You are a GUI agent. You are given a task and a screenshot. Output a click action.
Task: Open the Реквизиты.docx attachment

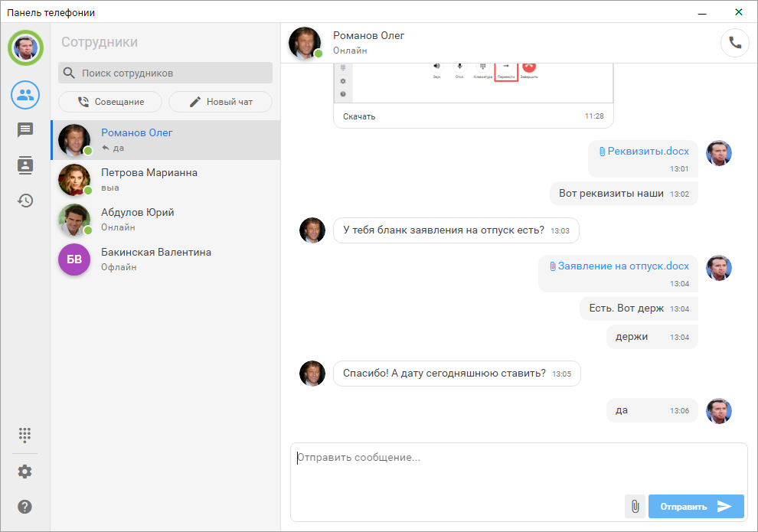(648, 152)
